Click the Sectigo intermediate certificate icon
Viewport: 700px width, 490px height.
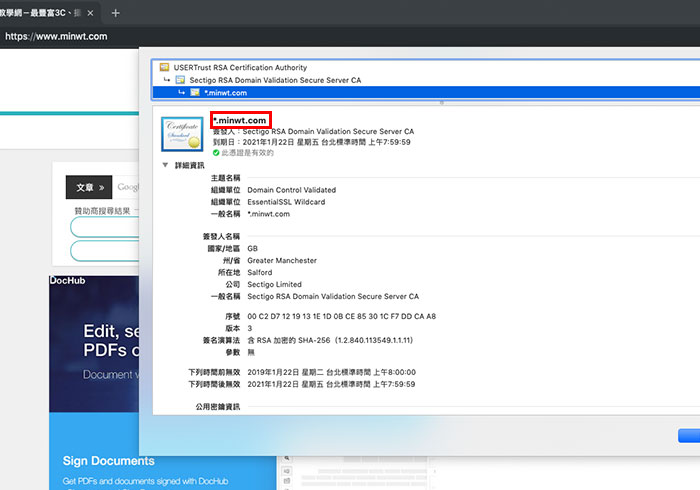(x=180, y=80)
